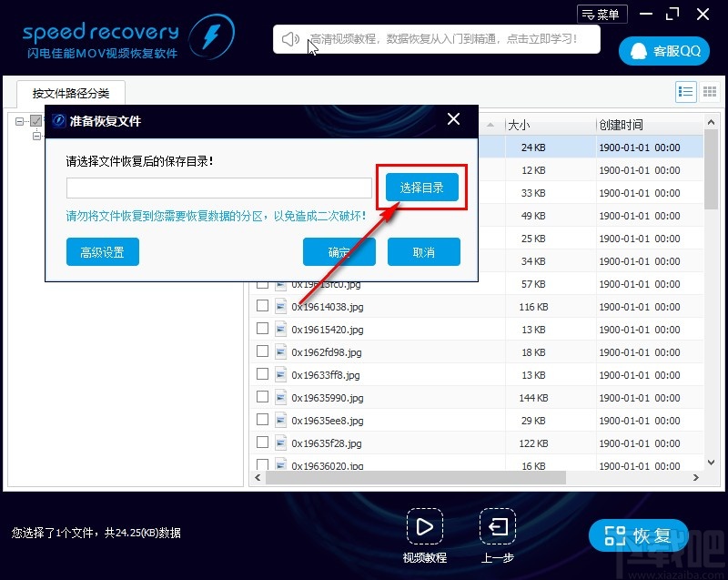Image resolution: width=728 pixels, height=580 pixels.
Task: Select the checkbox beside 0x19635990.jpg
Action: (x=262, y=397)
